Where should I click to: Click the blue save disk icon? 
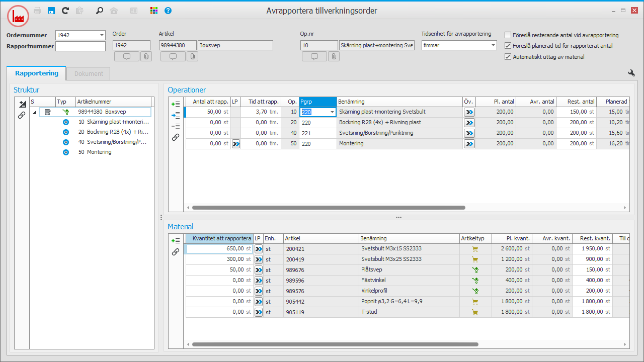[x=51, y=11]
